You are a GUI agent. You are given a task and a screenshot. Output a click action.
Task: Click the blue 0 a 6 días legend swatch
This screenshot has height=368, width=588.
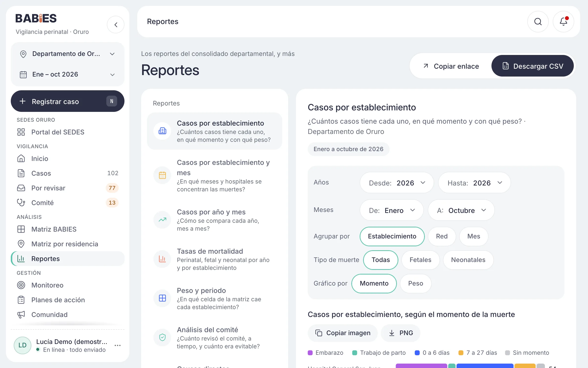point(417,353)
